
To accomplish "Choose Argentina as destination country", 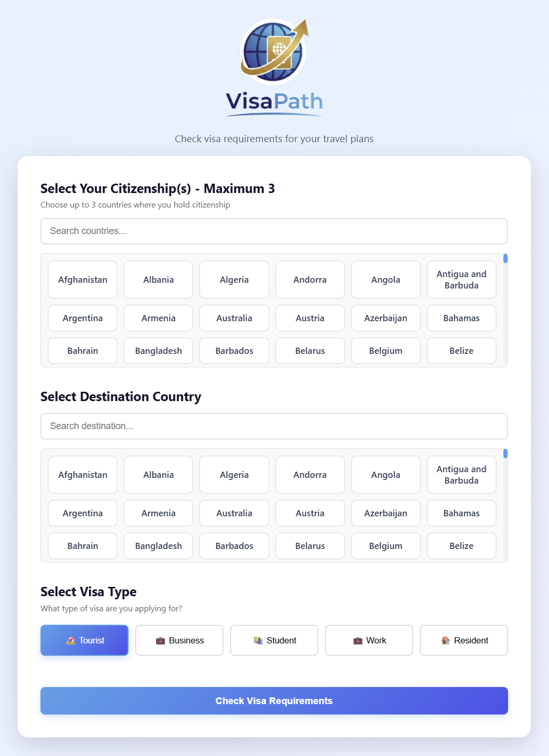I will (x=83, y=513).
